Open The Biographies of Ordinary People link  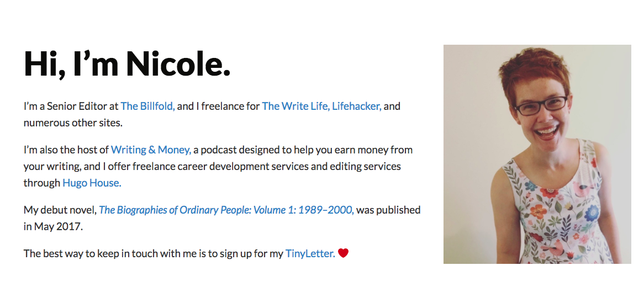pos(226,210)
